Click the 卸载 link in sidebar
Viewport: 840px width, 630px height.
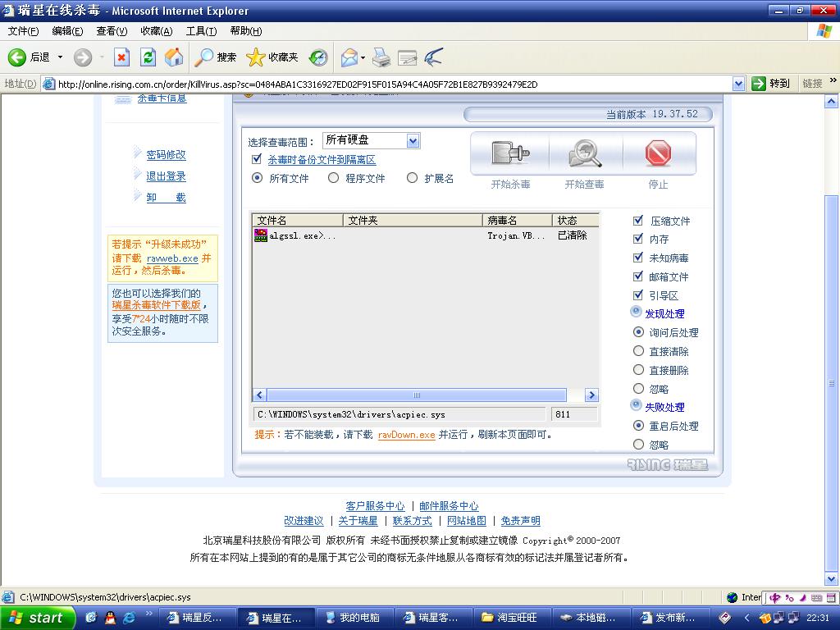166,198
